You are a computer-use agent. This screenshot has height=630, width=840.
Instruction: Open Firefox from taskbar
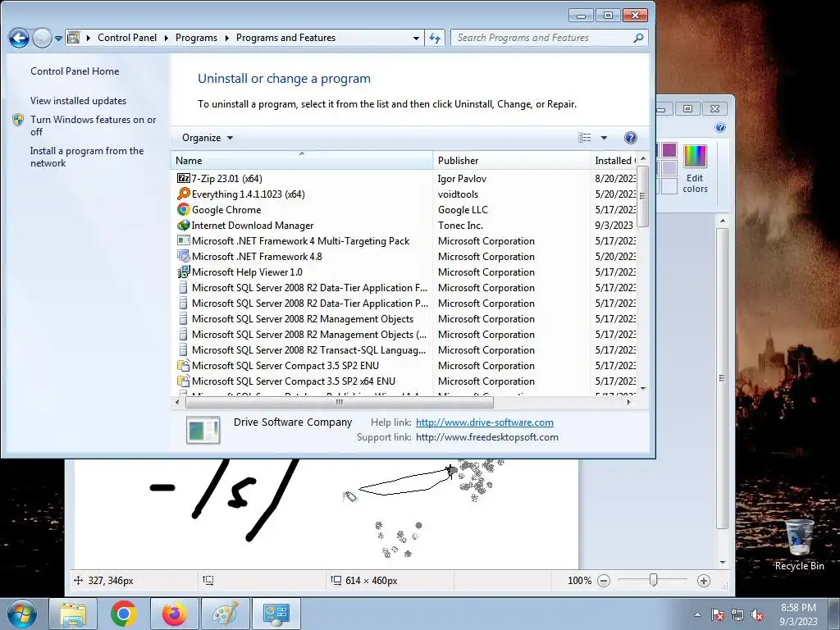coord(175,614)
